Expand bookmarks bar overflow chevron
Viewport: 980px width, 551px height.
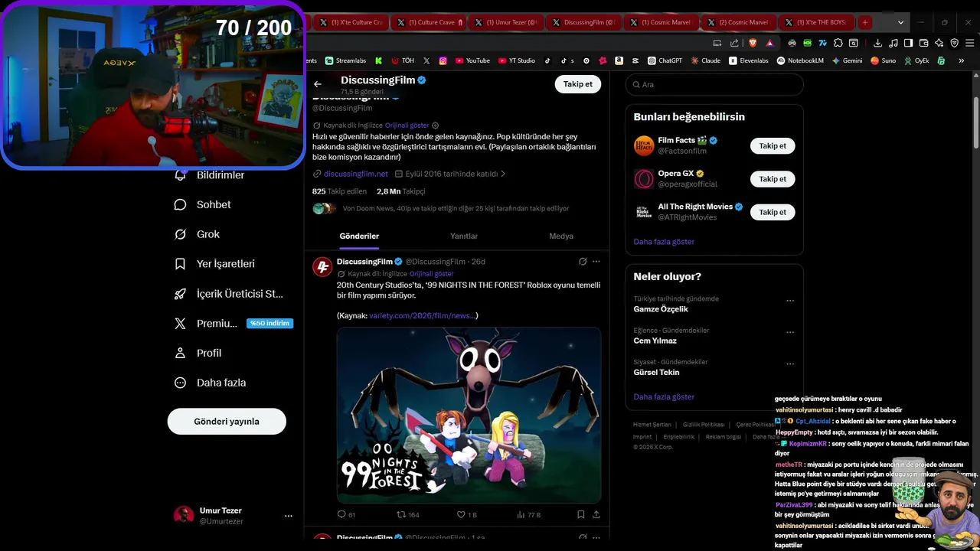pyautogui.click(x=962, y=60)
